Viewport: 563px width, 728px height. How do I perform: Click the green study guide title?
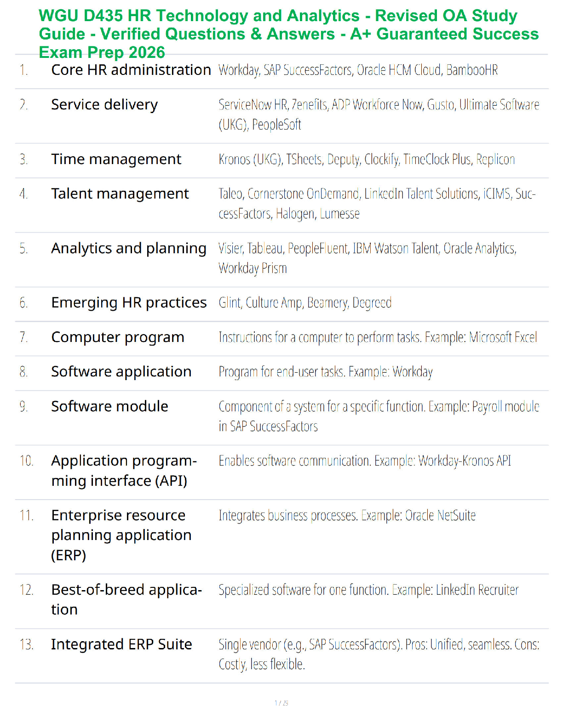point(289,34)
